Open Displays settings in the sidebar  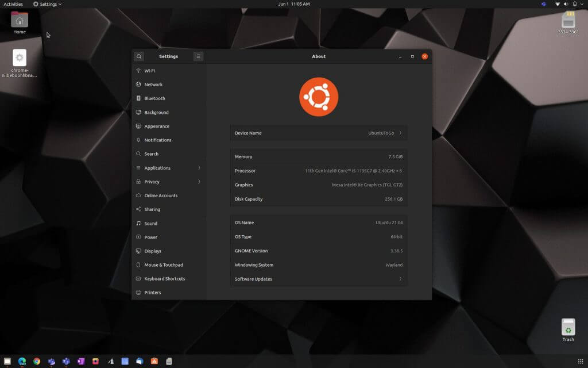tap(154, 251)
